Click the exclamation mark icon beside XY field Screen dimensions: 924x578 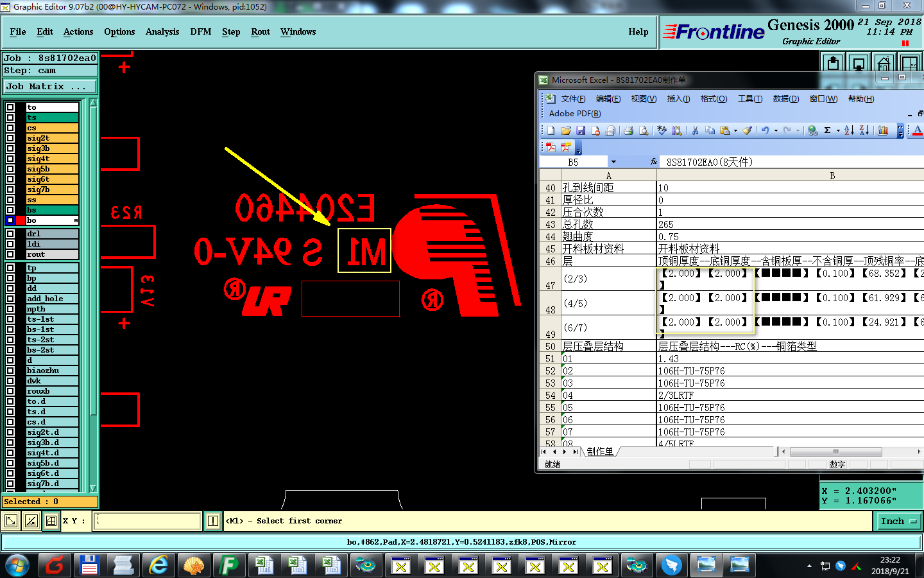click(213, 521)
